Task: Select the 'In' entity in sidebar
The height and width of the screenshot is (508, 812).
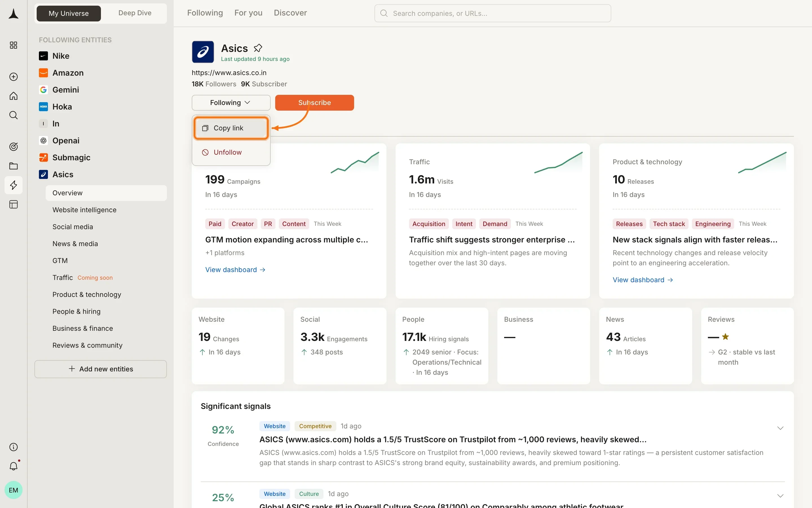Action: [x=49, y=124]
